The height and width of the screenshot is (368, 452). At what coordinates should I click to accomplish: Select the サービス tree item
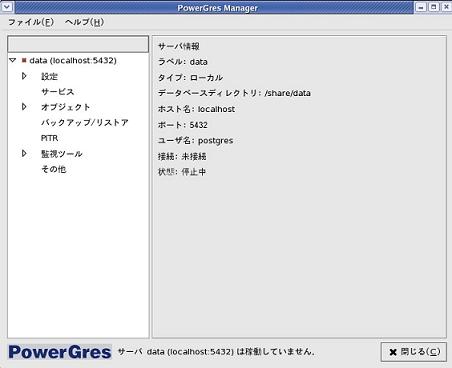click(57, 92)
